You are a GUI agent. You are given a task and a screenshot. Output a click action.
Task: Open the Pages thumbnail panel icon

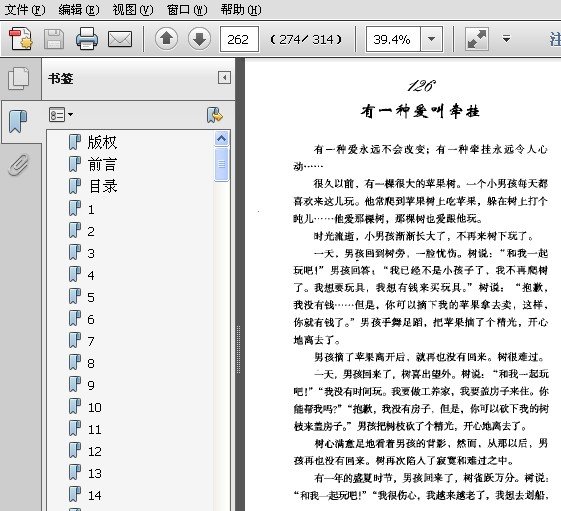(x=19, y=79)
